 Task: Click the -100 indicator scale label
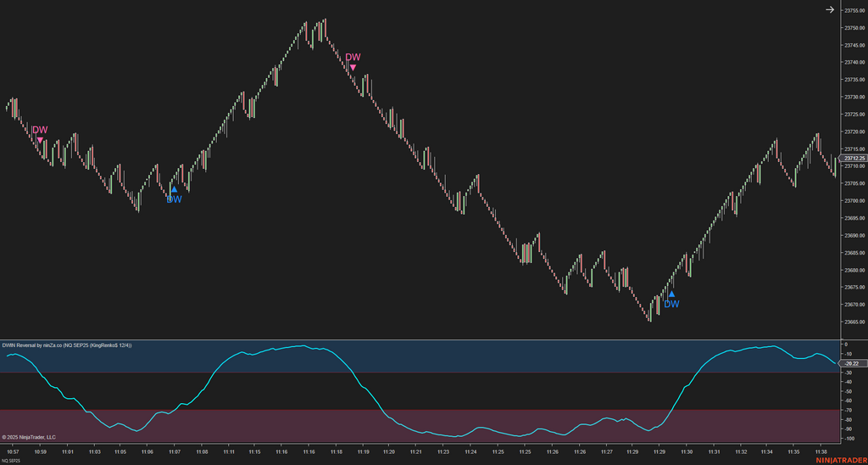(x=848, y=439)
